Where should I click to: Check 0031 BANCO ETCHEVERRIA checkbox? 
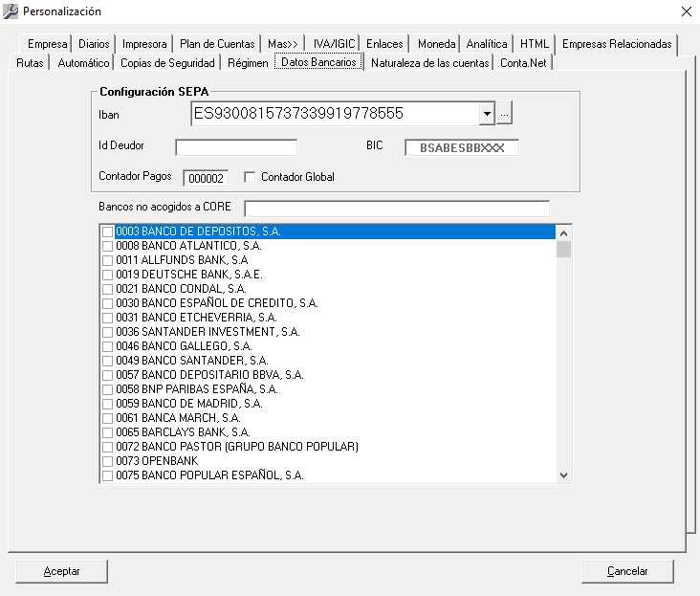tap(107, 318)
